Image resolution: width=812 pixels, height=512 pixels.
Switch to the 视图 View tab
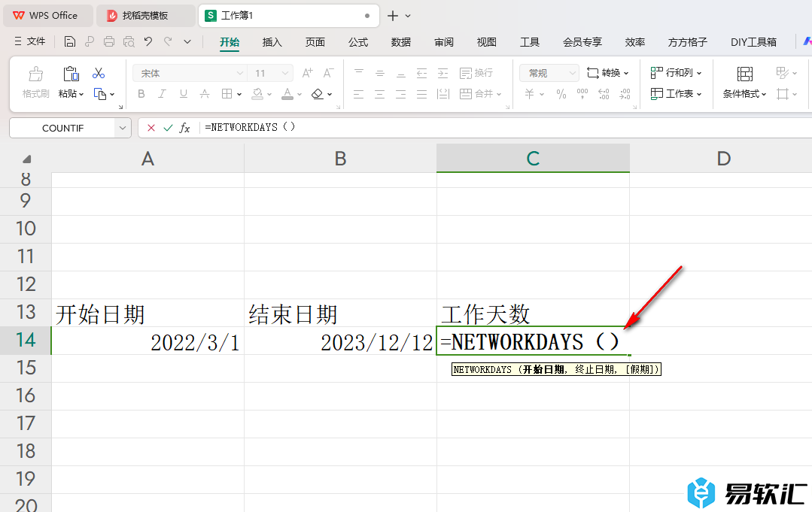[486, 42]
